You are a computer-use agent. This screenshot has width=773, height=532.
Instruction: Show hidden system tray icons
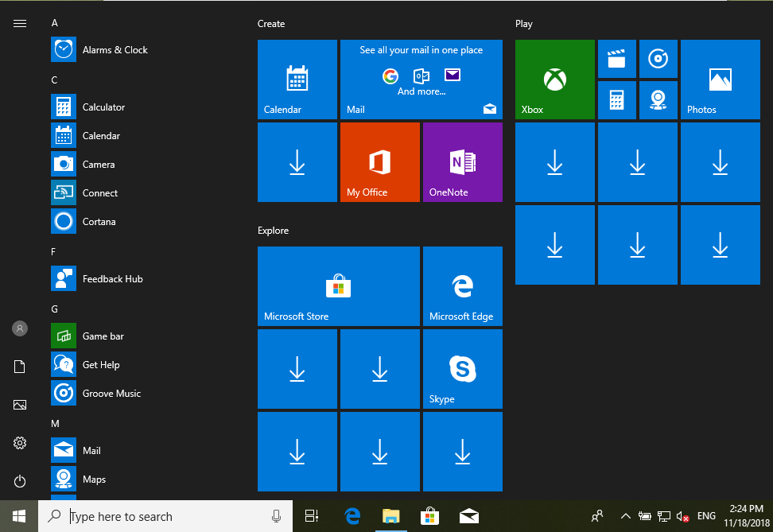(x=625, y=516)
